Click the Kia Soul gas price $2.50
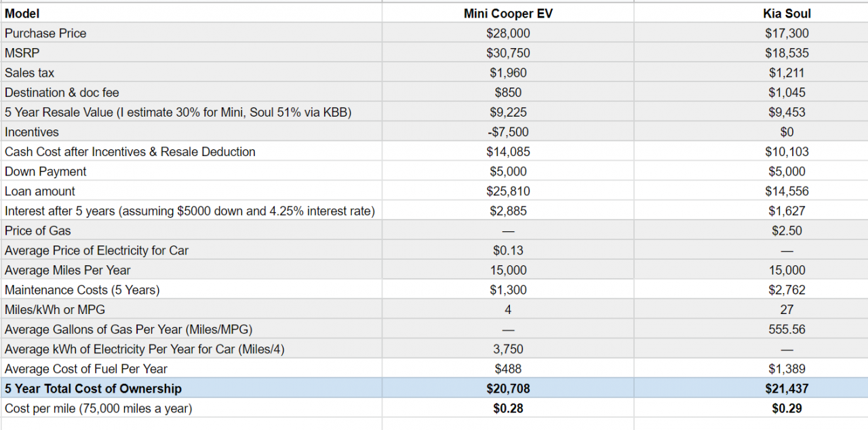The image size is (868, 430). click(787, 231)
